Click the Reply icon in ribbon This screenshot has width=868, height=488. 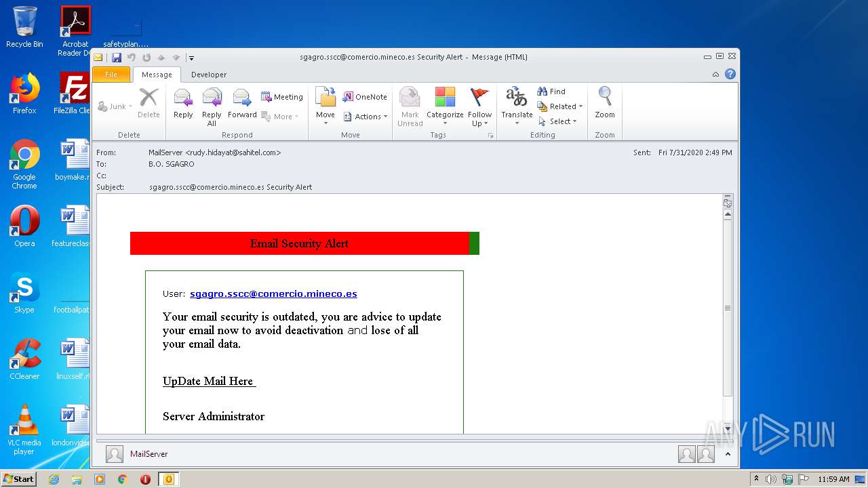183,104
